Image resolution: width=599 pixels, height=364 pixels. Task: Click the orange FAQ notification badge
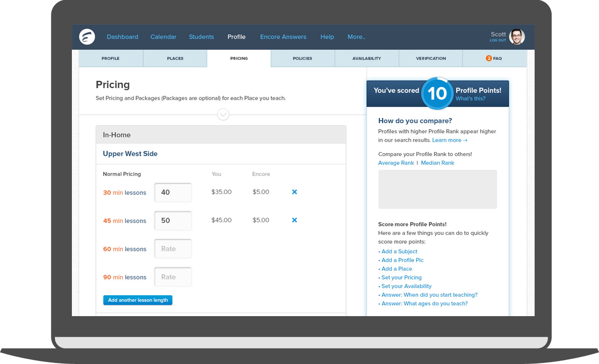488,58
